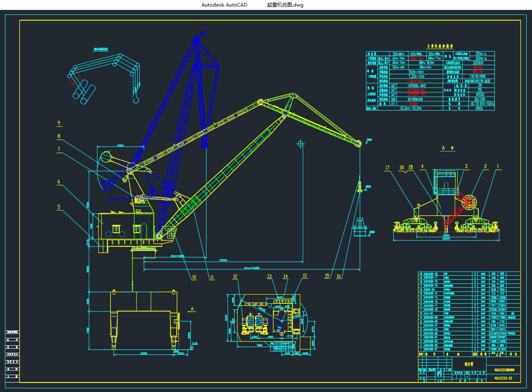Click part balloon number 17
This screenshot has width=532, height=392.
coord(387,168)
